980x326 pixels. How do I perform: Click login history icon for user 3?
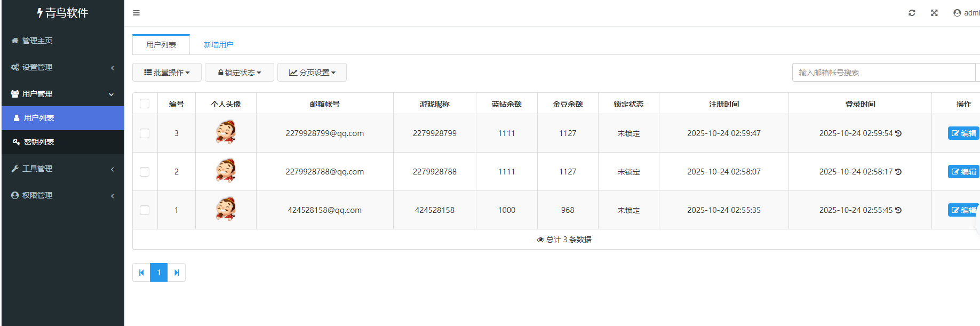click(x=898, y=133)
